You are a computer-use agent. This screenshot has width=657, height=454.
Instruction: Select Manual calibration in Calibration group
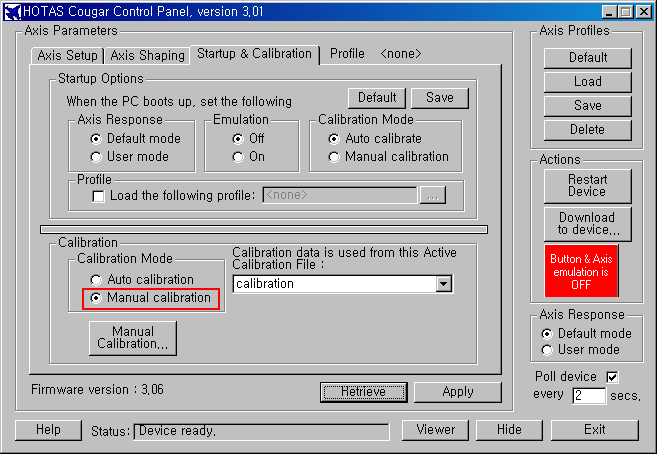click(x=150, y=298)
